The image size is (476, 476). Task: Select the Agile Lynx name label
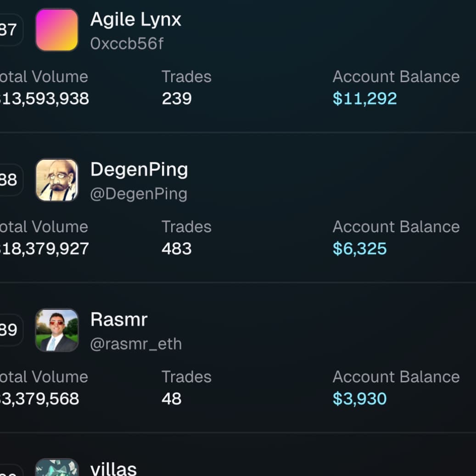(136, 20)
